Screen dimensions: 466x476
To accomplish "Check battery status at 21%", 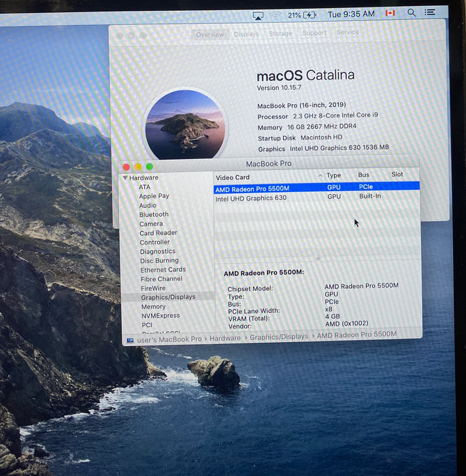I will [301, 15].
